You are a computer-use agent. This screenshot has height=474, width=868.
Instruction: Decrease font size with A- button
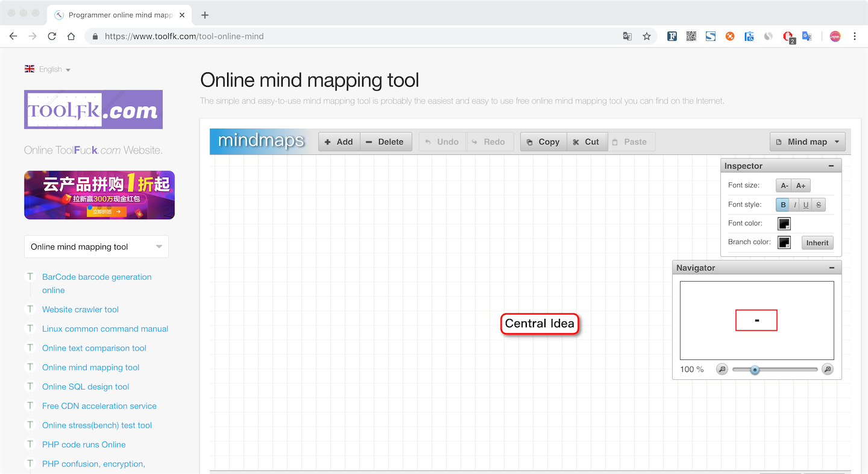point(784,186)
